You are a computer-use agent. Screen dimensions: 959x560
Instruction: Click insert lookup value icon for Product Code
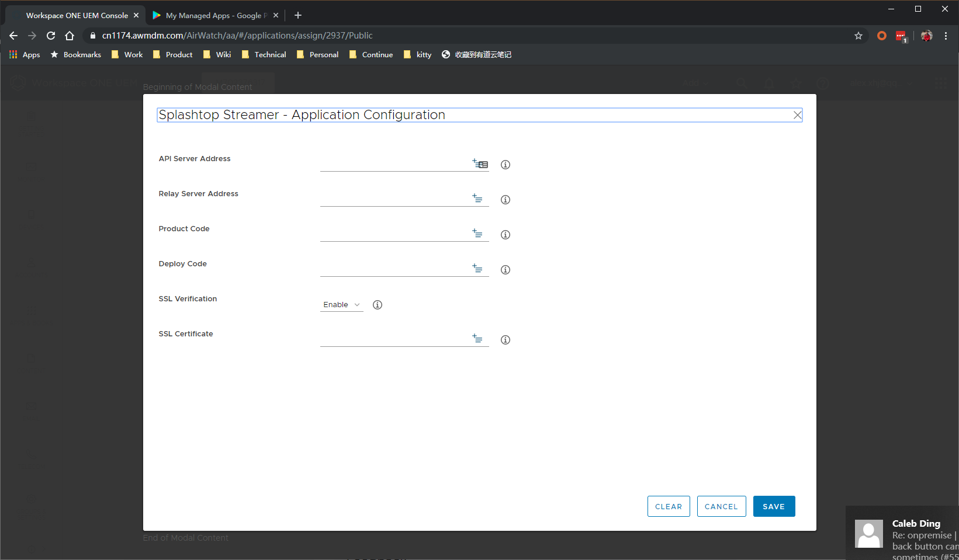477,234
